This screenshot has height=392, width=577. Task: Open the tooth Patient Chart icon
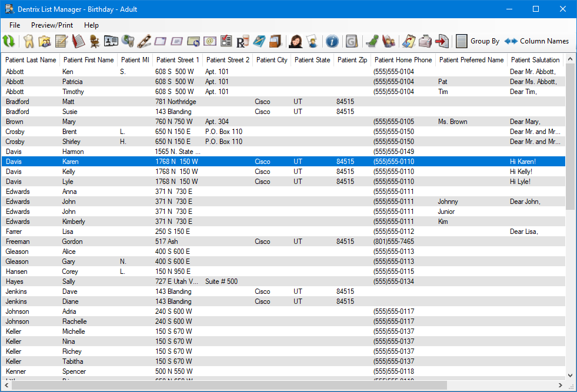(x=28, y=41)
